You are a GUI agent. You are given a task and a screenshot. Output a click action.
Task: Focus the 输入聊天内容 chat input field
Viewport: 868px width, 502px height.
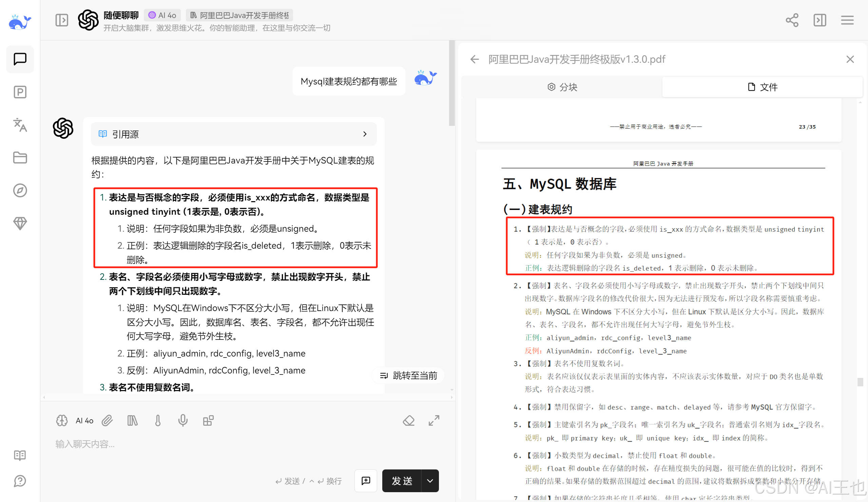[x=247, y=444]
